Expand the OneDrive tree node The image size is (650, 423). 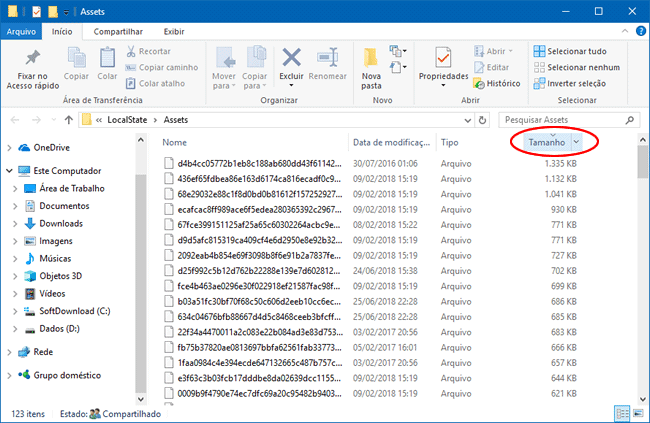coord(10,147)
